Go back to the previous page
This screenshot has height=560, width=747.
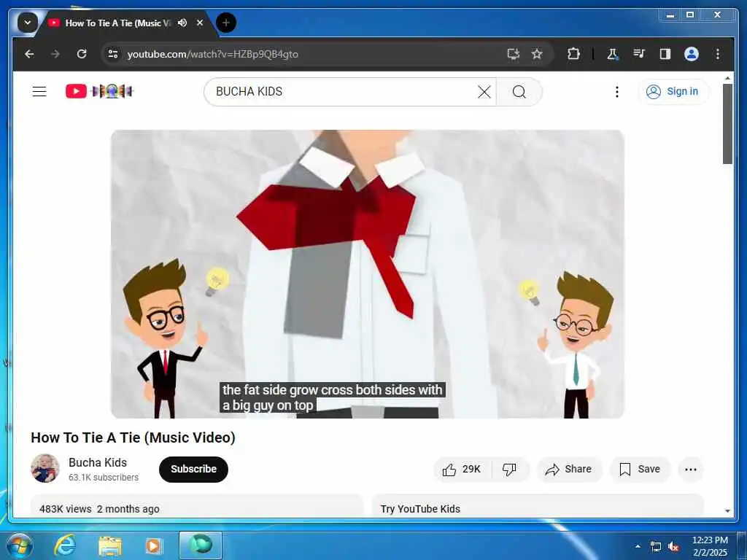[x=29, y=54]
